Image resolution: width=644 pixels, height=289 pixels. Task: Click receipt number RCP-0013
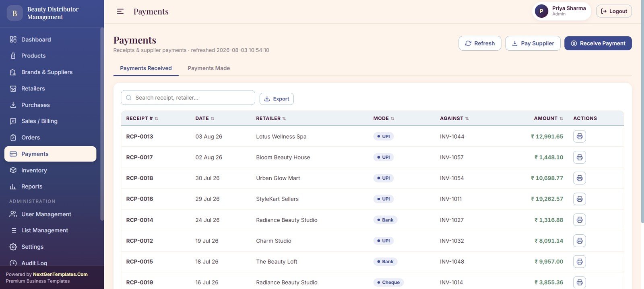click(x=140, y=137)
